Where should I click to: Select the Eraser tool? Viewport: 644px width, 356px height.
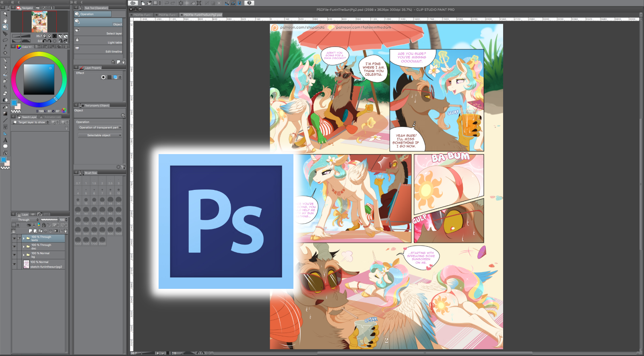tap(5, 93)
